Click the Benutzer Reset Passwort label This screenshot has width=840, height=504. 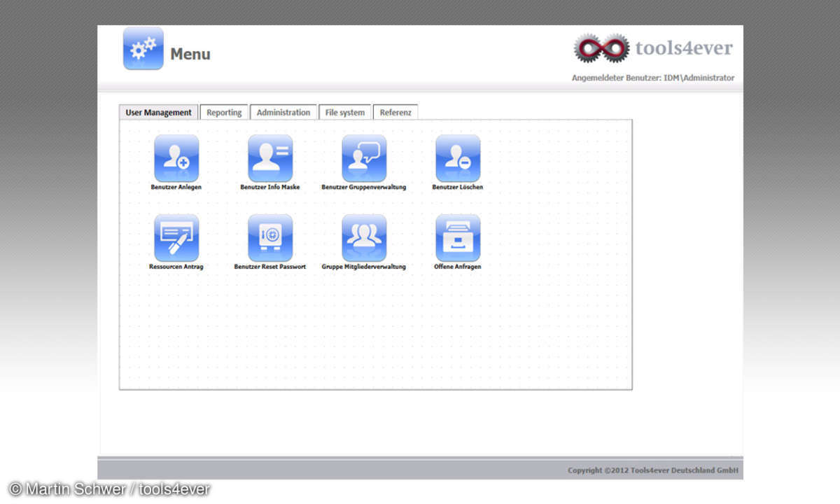click(270, 267)
